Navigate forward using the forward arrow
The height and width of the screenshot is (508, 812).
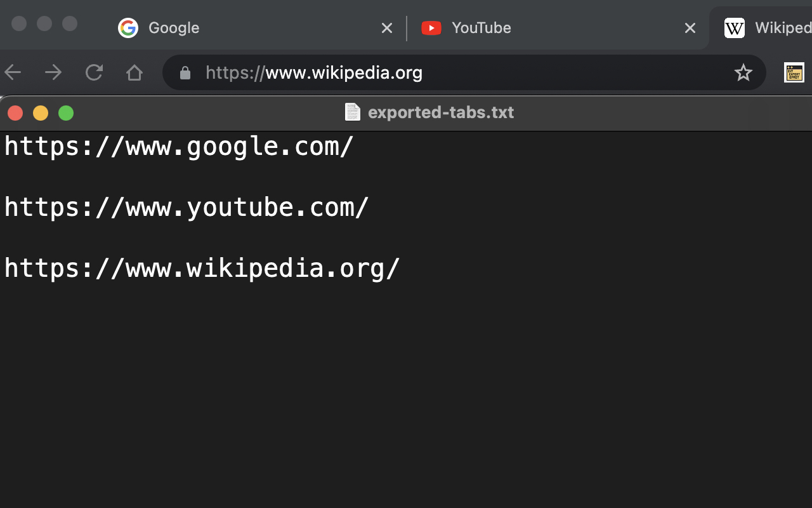pos(53,72)
